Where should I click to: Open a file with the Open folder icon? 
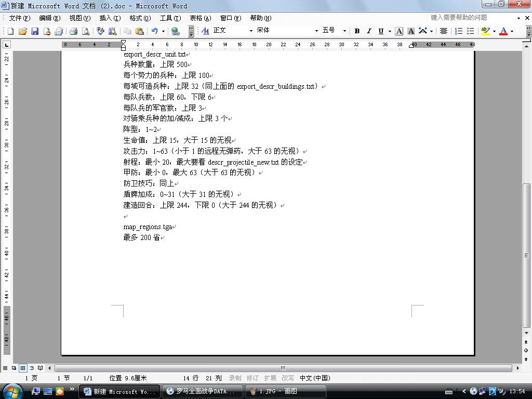coord(23,31)
